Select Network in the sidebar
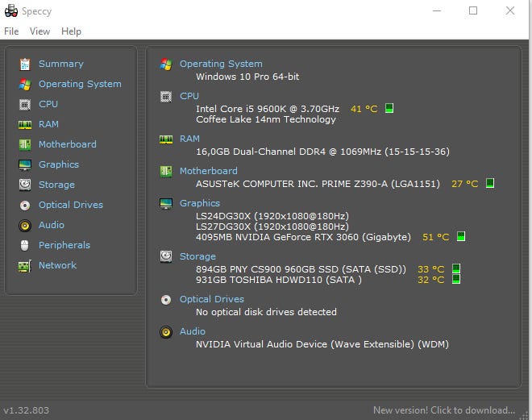The image size is (532, 420). coord(58,265)
